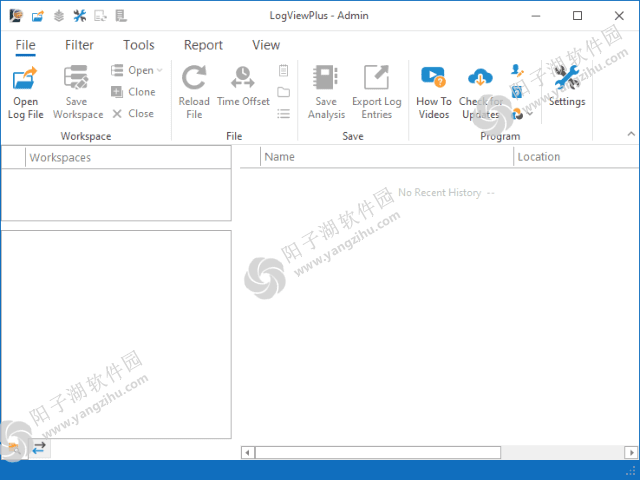Sort by the Location column header
640x480 pixels.
(576, 157)
